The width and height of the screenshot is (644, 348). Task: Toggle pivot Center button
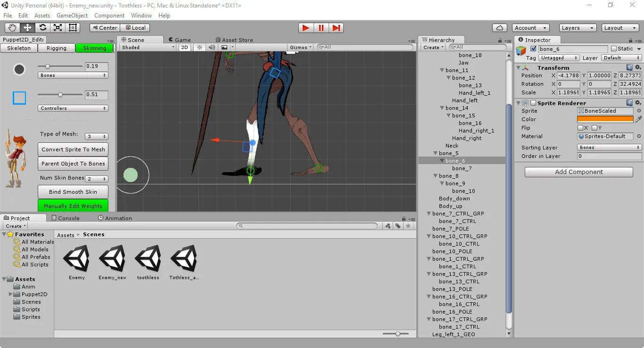click(x=105, y=28)
